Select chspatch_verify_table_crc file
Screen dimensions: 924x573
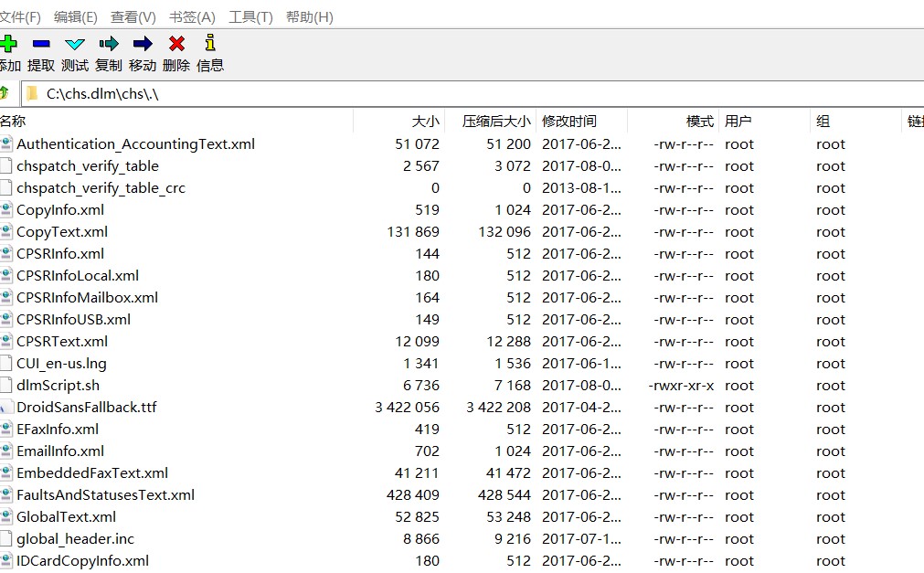[101, 188]
